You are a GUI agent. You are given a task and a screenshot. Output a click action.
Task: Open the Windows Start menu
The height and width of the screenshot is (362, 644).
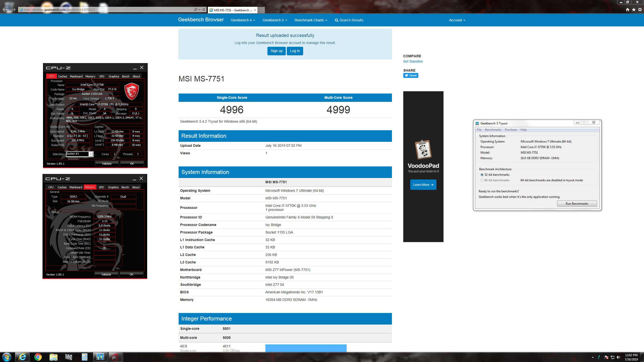click(7, 357)
